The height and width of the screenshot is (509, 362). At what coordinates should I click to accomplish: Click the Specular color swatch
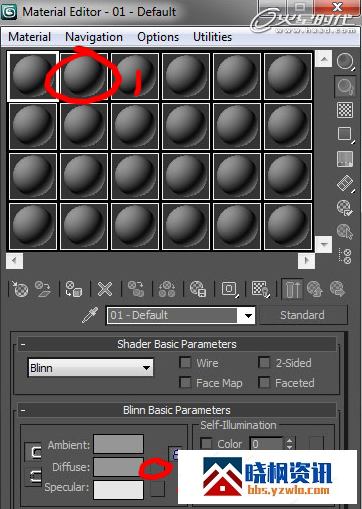point(119,489)
